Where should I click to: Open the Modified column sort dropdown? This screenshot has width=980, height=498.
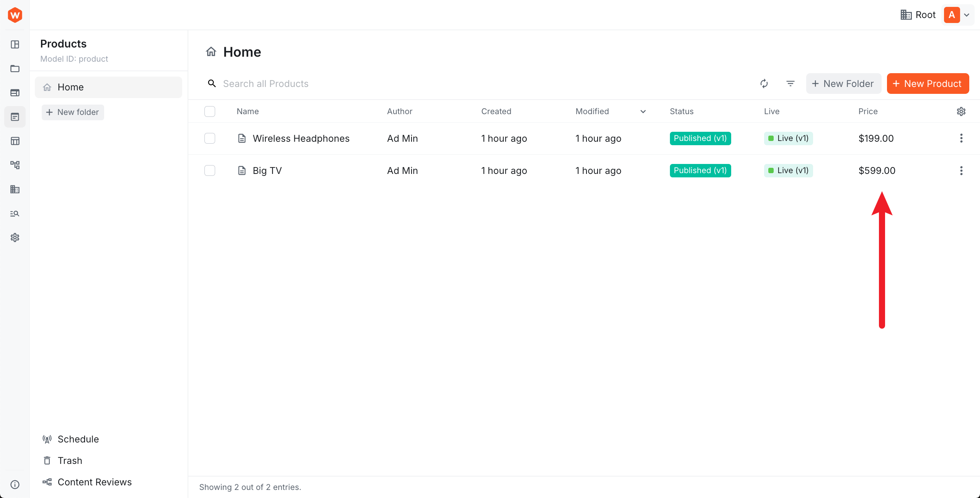point(643,111)
